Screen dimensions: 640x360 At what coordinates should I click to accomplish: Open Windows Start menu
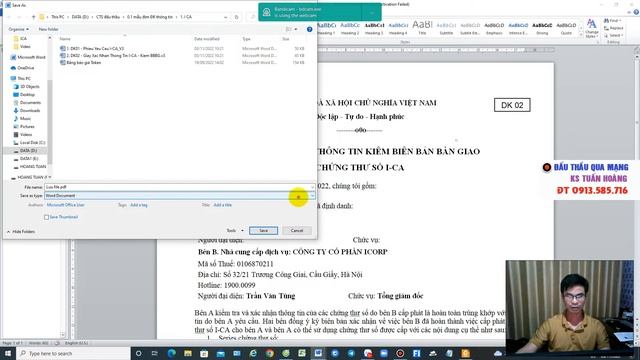click(x=8, y=353)
